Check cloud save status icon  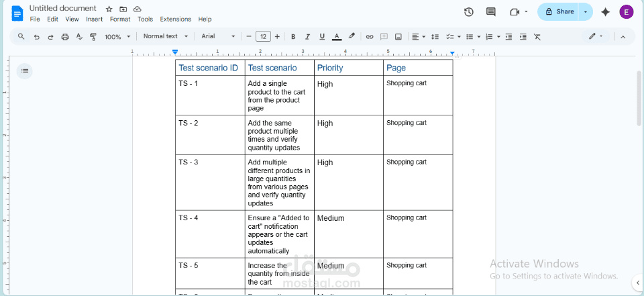(138, 9)
